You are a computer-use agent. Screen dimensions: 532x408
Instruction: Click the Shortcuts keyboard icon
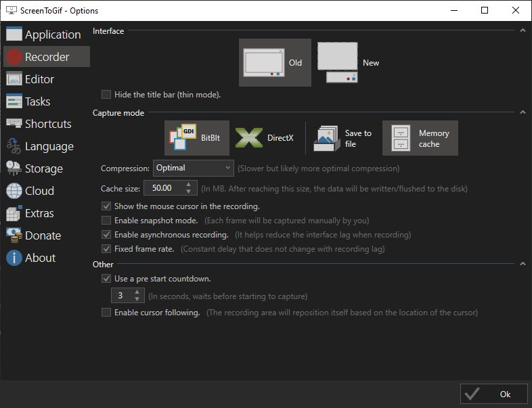[x=14, y=123]
